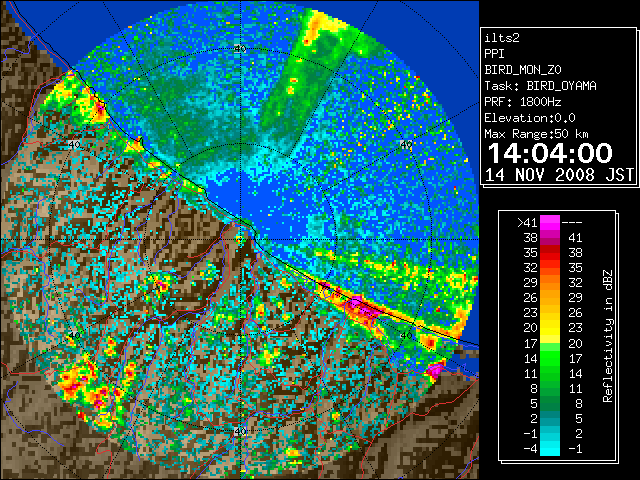640x480 pixels.
Task: Choose the orange-red 32–35 dBZ legend swatch
Action: [x=550, y=268]
